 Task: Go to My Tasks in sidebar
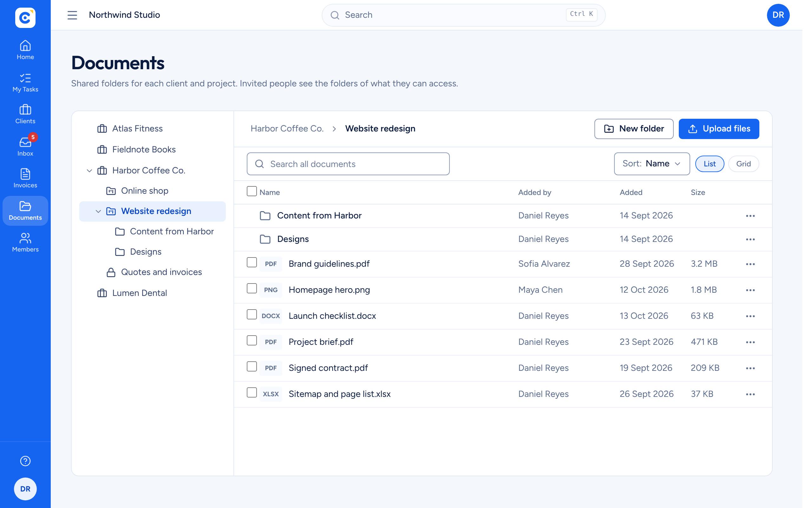point(25,82)
